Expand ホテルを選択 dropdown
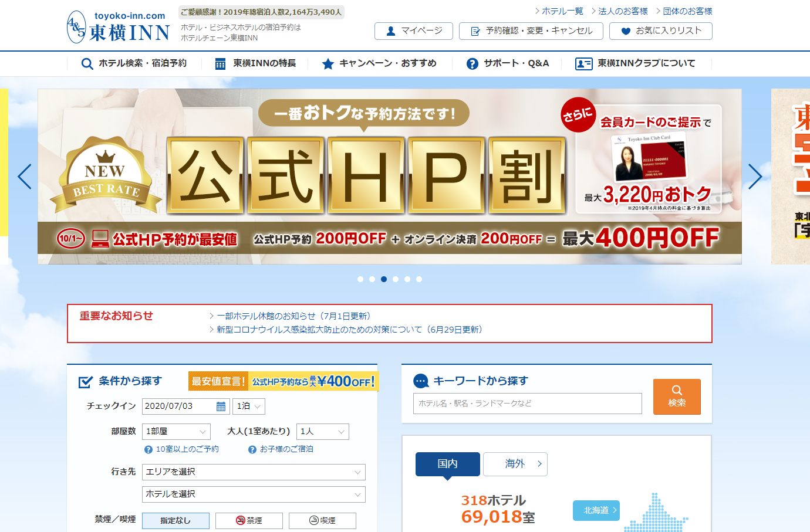 point(254,494)
